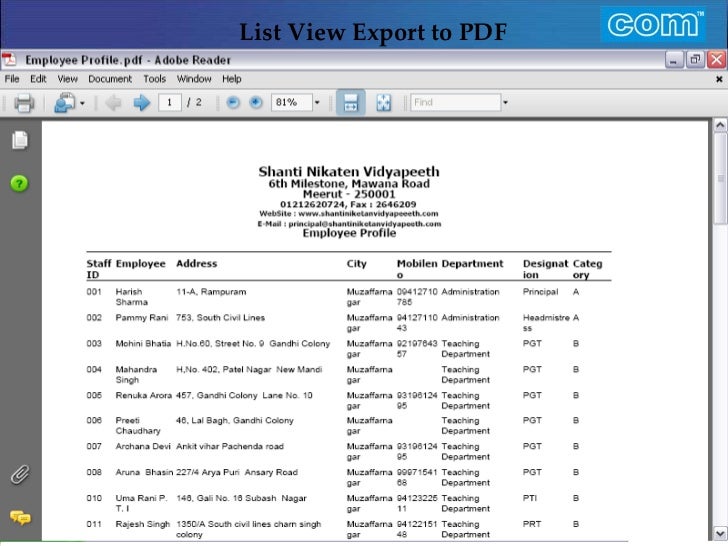Open the View menu
Viewport: 728px width, 546px height.
[67, 79]
